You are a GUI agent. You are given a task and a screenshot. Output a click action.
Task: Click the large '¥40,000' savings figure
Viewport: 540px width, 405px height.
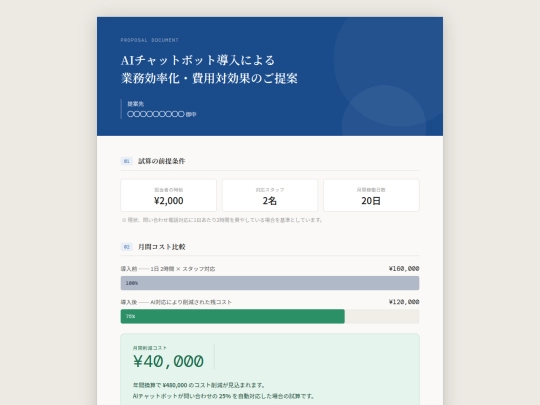click(168, 362)
